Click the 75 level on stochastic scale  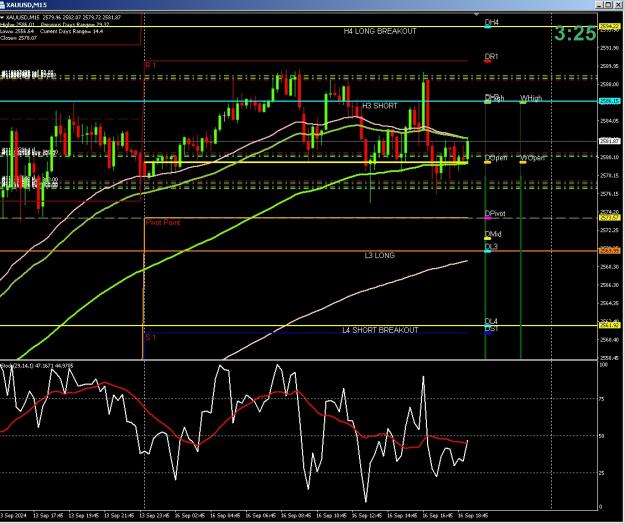click(603, 399)
